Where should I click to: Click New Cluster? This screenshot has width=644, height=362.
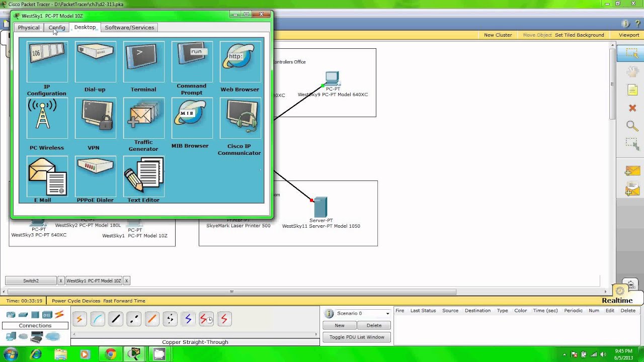[x=498, y=35]
